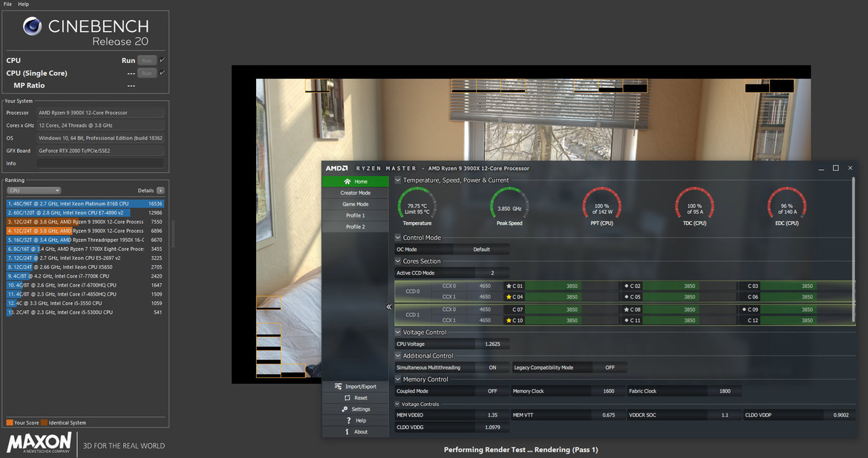Toggle Coupled Mode OFF setting
The width and height of the screenshot is (868, 458).
tap(492, 391)
